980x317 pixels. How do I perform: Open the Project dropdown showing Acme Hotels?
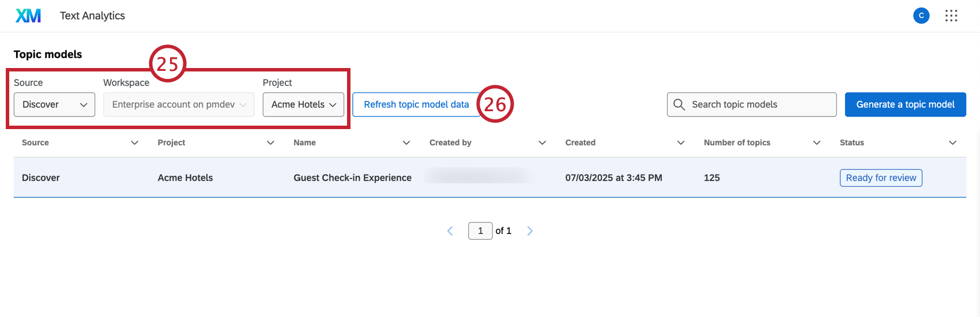tap(303, 105)
